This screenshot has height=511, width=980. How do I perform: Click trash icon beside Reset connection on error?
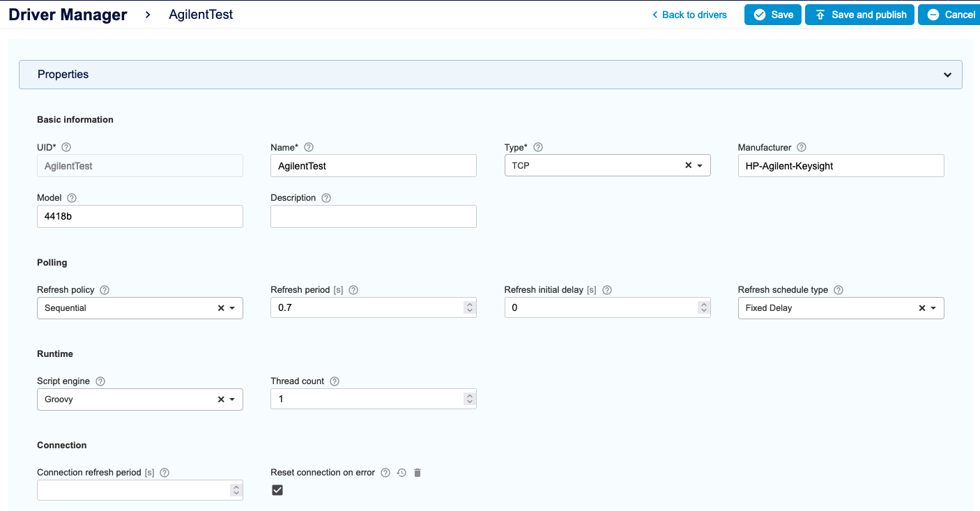[x=418, y=473]
